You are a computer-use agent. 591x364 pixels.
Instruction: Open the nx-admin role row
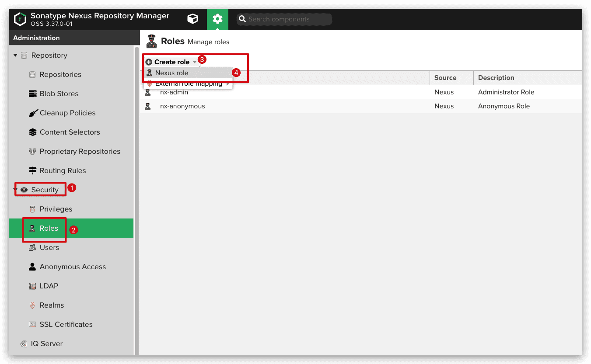[x=174, y=92]
